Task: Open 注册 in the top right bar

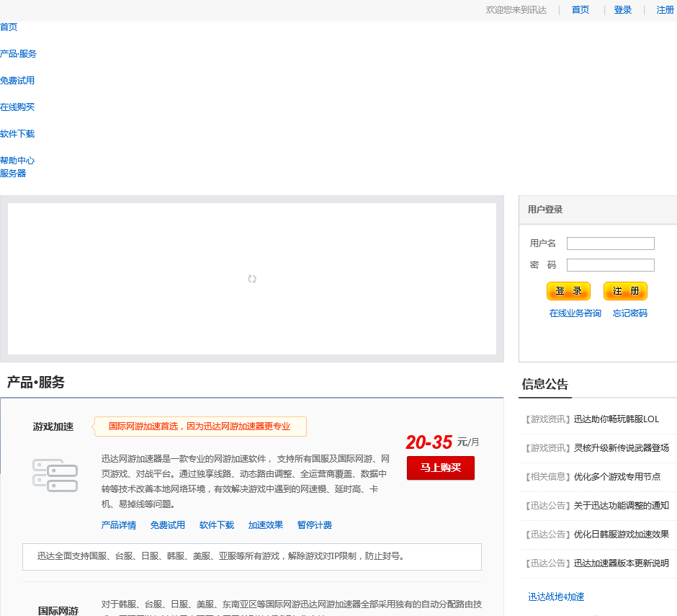Action: point(665,10)
